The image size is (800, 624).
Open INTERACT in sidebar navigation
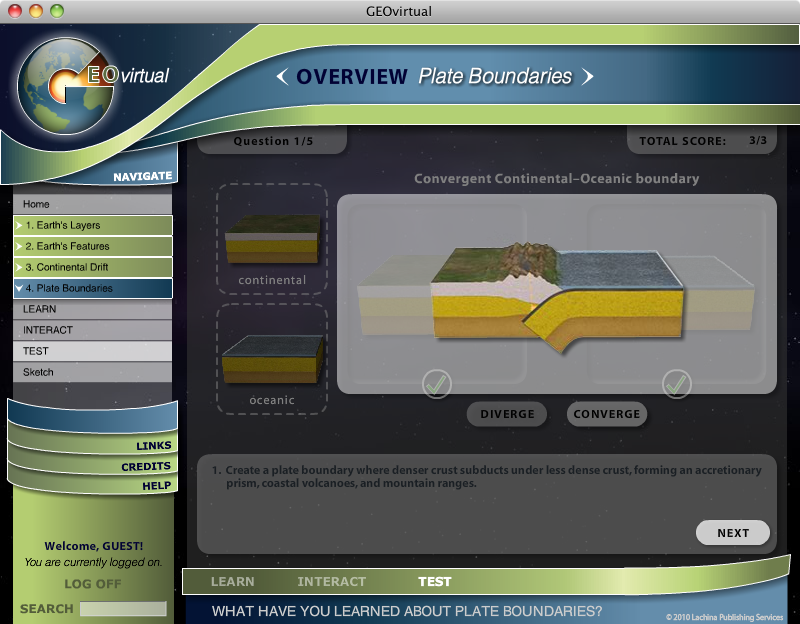click(92, 330)
